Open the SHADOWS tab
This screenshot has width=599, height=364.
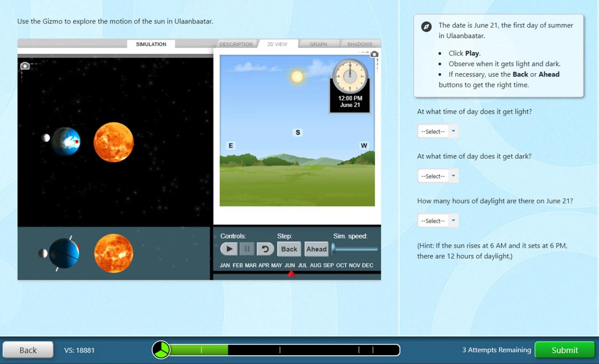point(360,44)
